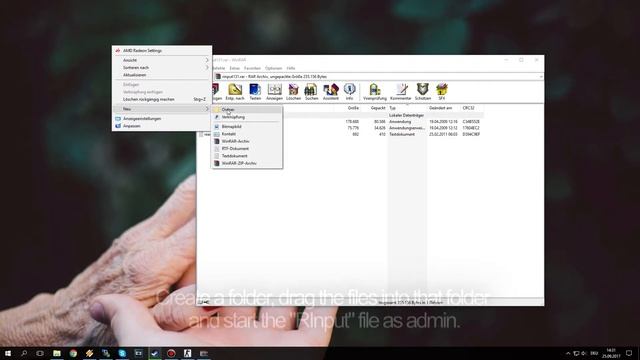Click Löschen rückgängig machen menu entry
The width and height of the screenshot is (640, 360).
pyautogui.click(x=162, y=99)
